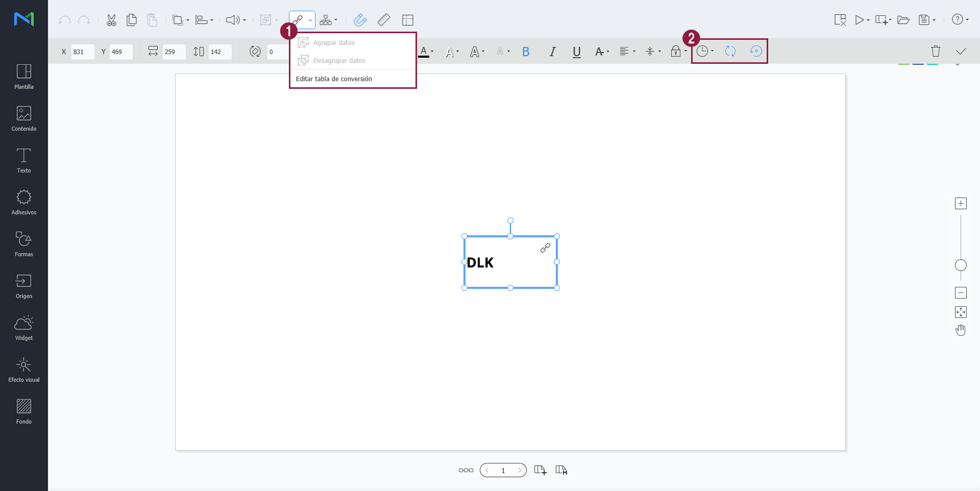Screen dimensions: 980x491
Task: Click the zoom in plus button
Action: point(961,204)
